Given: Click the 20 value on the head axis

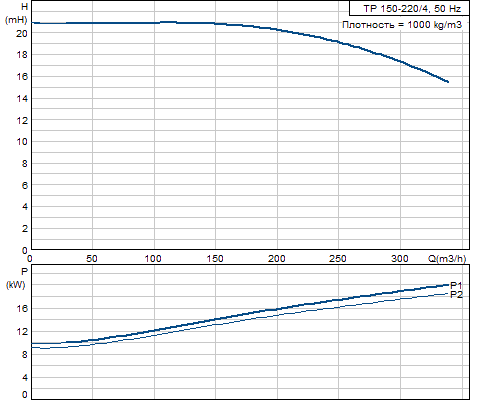Looking at the screenshot, I should (22, 33).
